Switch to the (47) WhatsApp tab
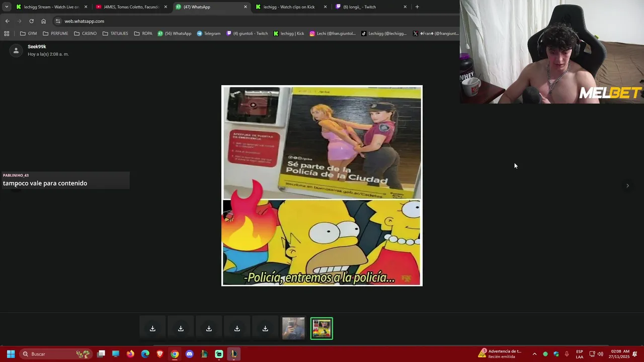The image size is (644, 362). (x=211, y=7)
